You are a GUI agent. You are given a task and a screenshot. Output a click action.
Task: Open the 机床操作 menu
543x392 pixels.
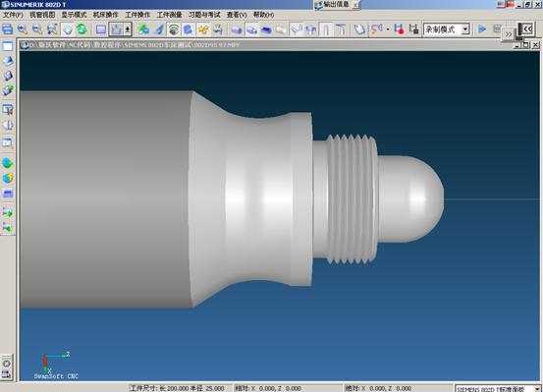(x=106, y=15)
